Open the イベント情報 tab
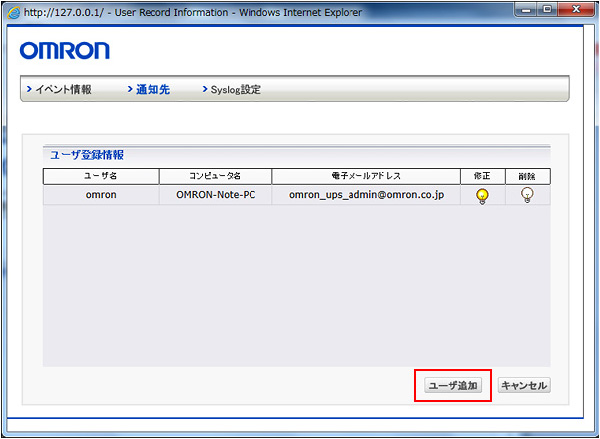The image size is (600, 439). [62, 90]
